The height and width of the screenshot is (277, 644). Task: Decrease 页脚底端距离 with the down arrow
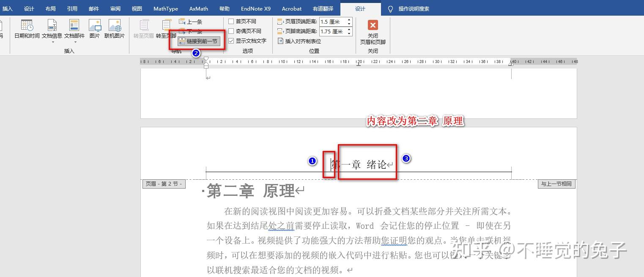349,34
